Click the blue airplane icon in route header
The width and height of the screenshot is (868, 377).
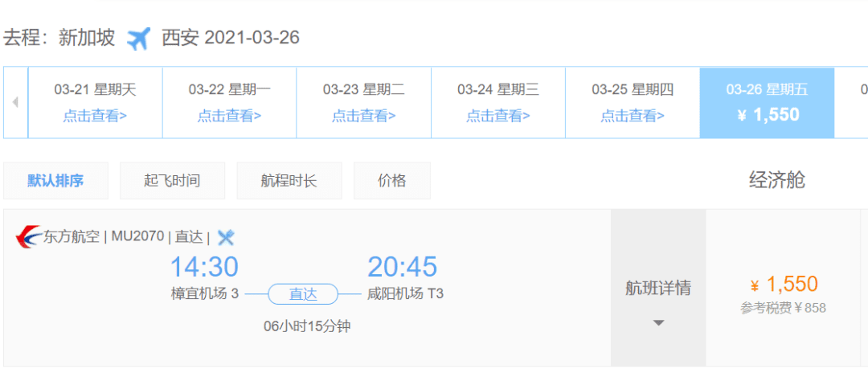[x=138, y=39]
